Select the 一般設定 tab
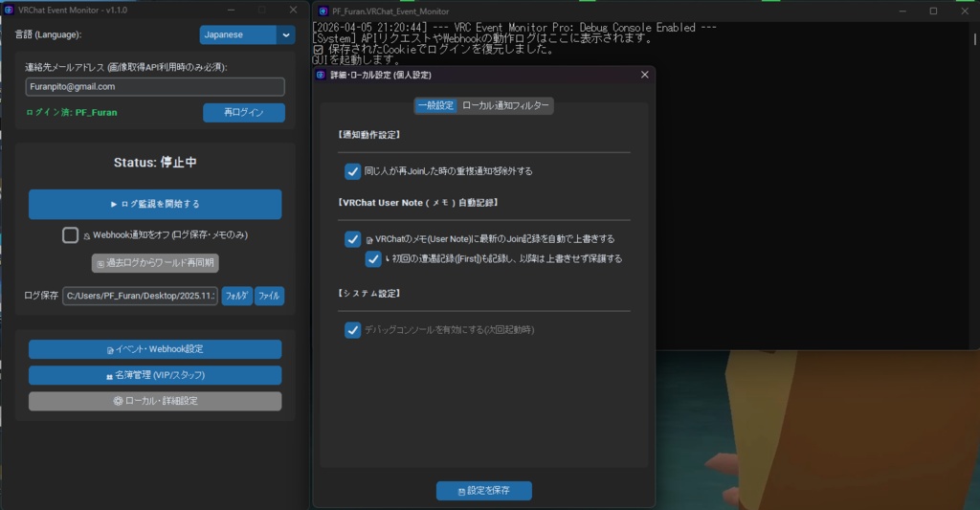 [x=435, y=105]
